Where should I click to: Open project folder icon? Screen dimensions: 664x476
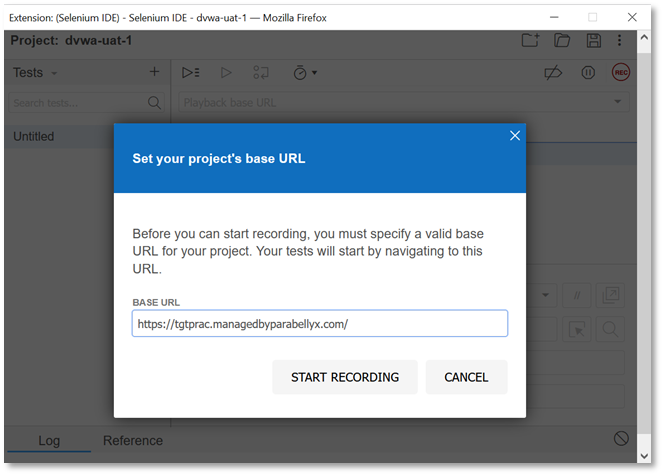(562, 40)
